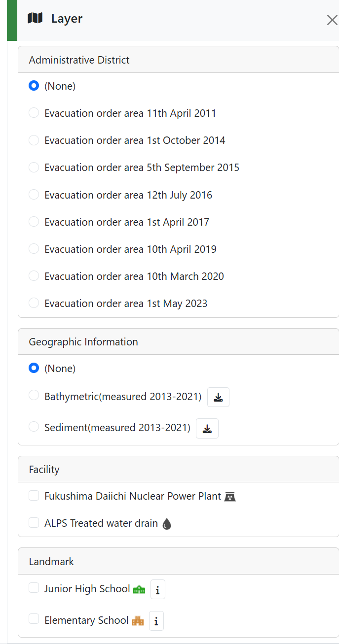Screen dimensions: 339x644
Task: Click the water drop icon
Action: pos(167,524)
